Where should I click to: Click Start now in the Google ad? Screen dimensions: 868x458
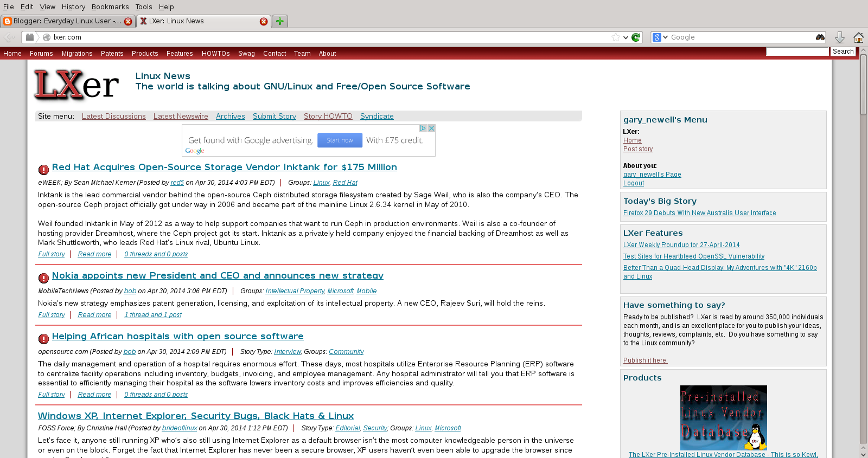click(340, 140)
